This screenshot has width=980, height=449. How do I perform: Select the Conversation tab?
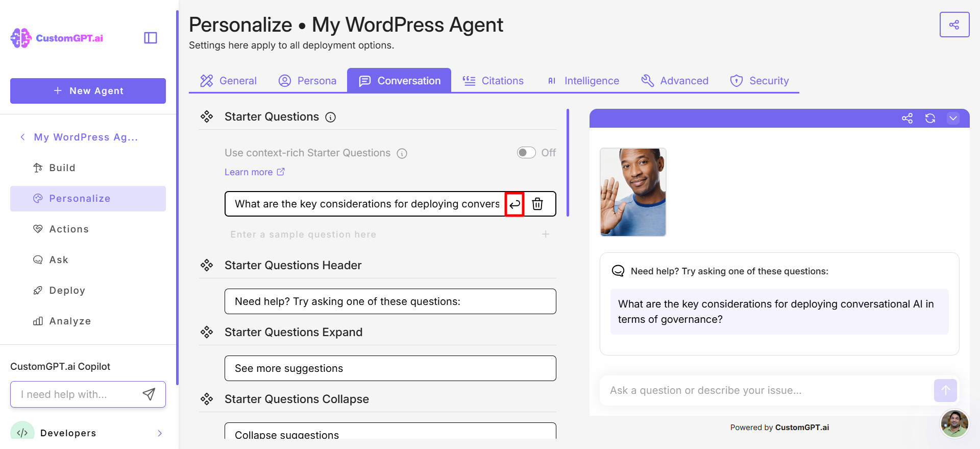(399, 81)
